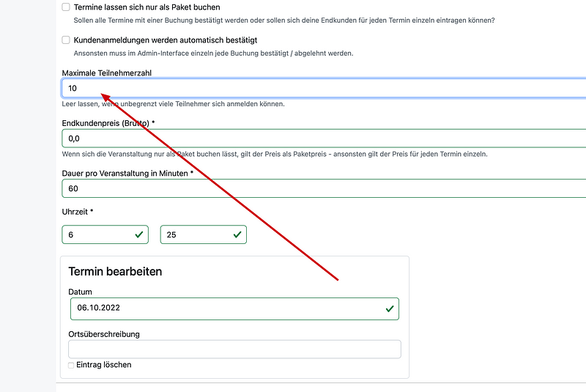586x392 pixels.
Task: Click the Uhrzeit hour field showing 6
Action: (x=95, y=234)
